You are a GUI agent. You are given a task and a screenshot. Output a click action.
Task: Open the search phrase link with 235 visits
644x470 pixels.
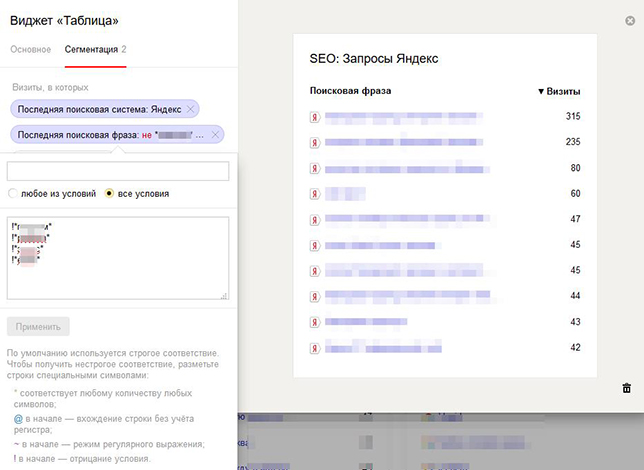(404, 142)
